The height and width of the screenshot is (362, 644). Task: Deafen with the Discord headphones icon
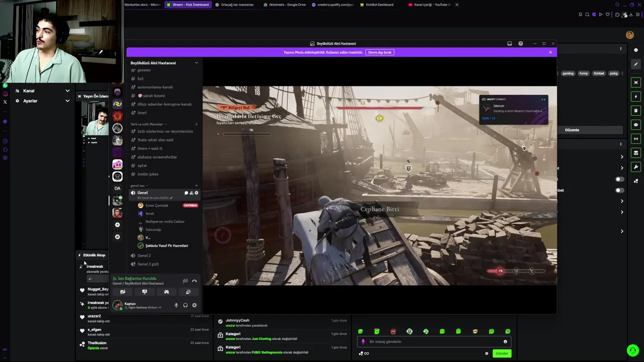coord(185,305)
